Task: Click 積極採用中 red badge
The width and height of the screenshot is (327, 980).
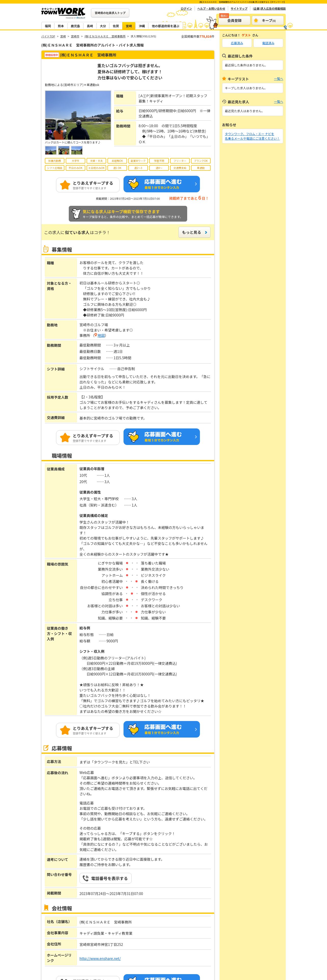Action: click(51, 55)
